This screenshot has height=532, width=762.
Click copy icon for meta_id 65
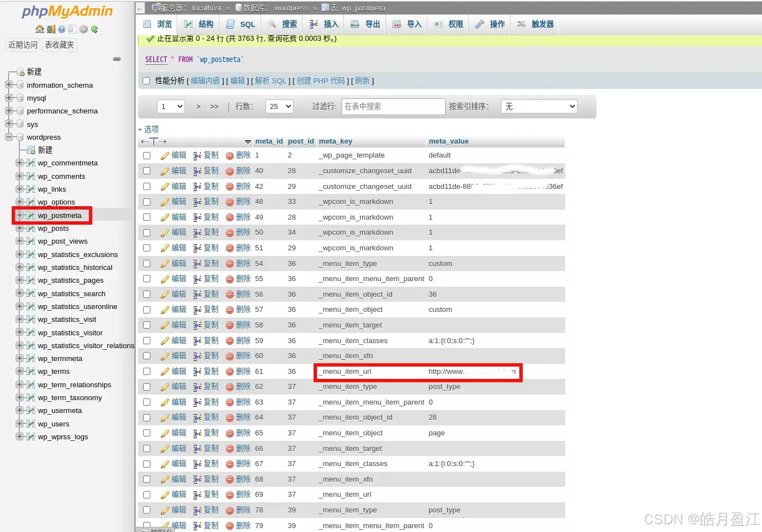tap(197, 433)
